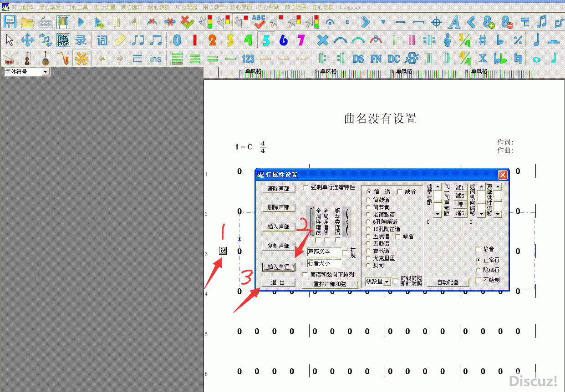Click the 增5 stepper button

pos(460,213)
